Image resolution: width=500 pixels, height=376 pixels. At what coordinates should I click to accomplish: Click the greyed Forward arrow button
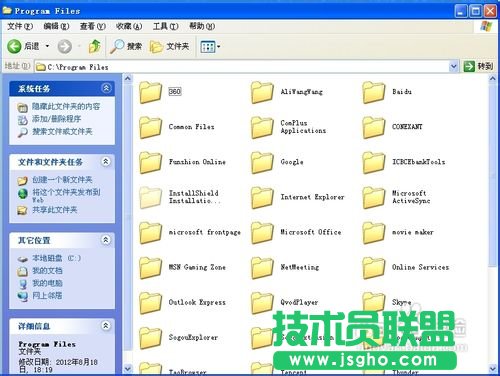point(65,46)
